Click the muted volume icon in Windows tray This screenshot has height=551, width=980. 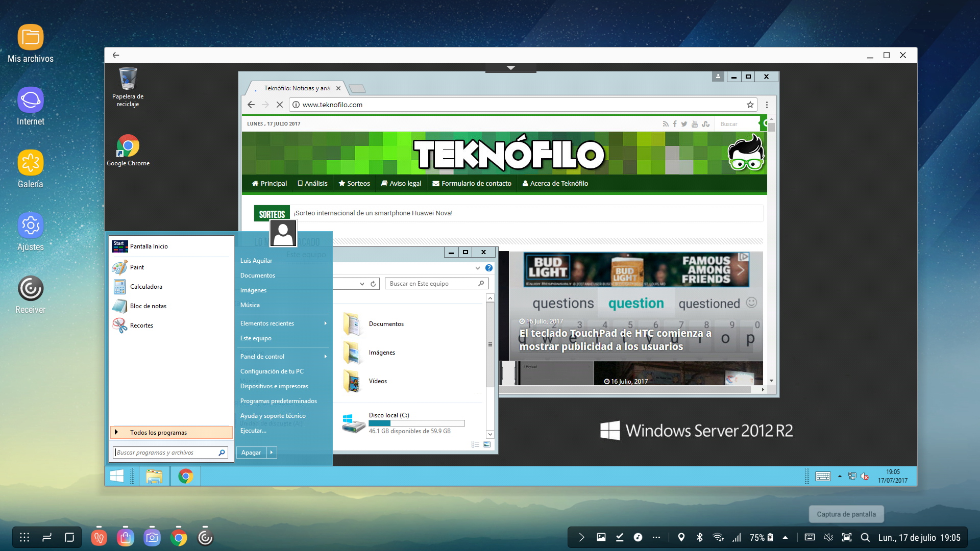[x=865, y=476]
